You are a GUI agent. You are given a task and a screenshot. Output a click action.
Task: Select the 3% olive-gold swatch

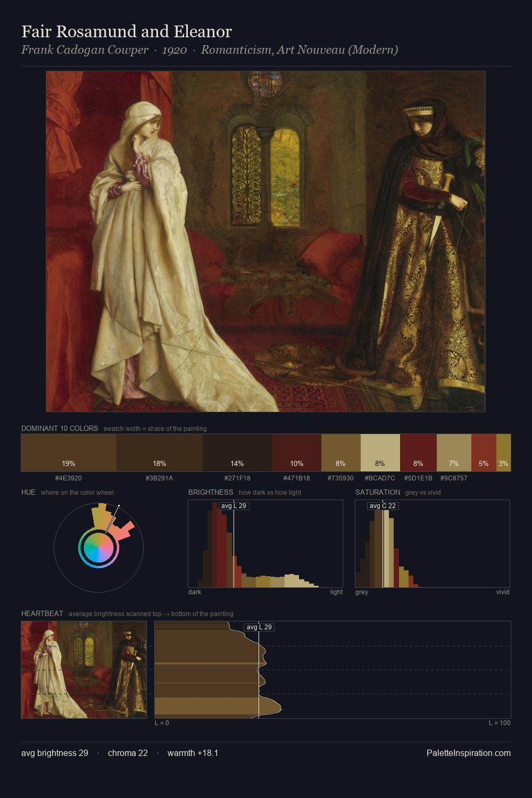503,453
